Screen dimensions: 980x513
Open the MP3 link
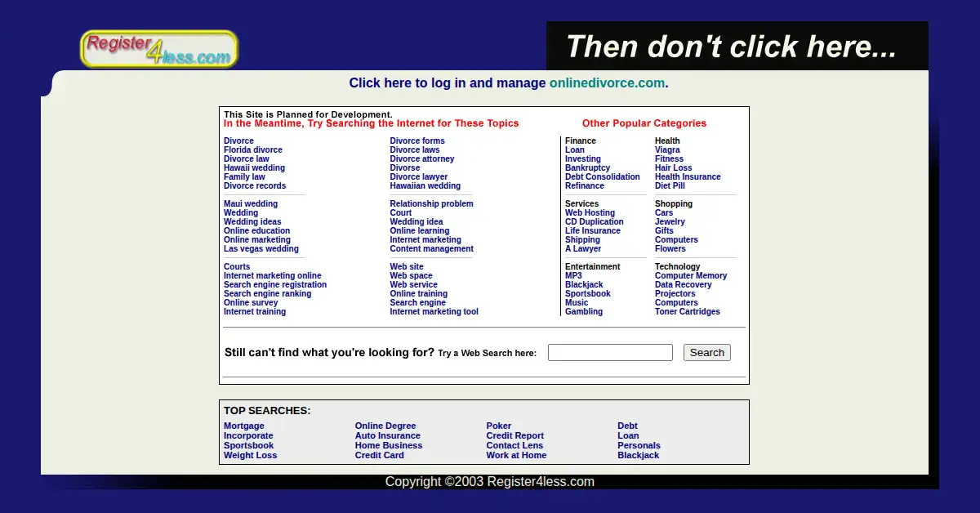[x=573, y=276]
